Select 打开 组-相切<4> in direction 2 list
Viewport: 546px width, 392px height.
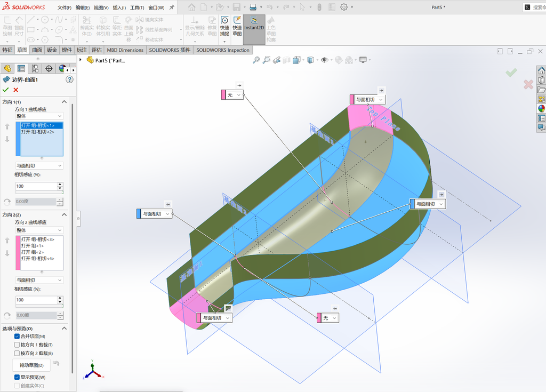coord(42,258)
